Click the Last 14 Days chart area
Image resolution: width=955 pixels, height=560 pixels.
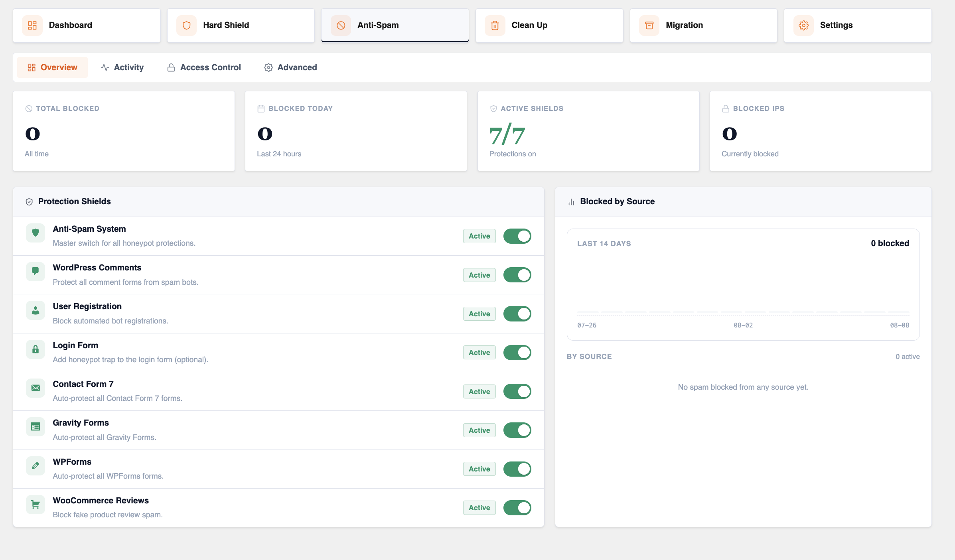[743, 284]
